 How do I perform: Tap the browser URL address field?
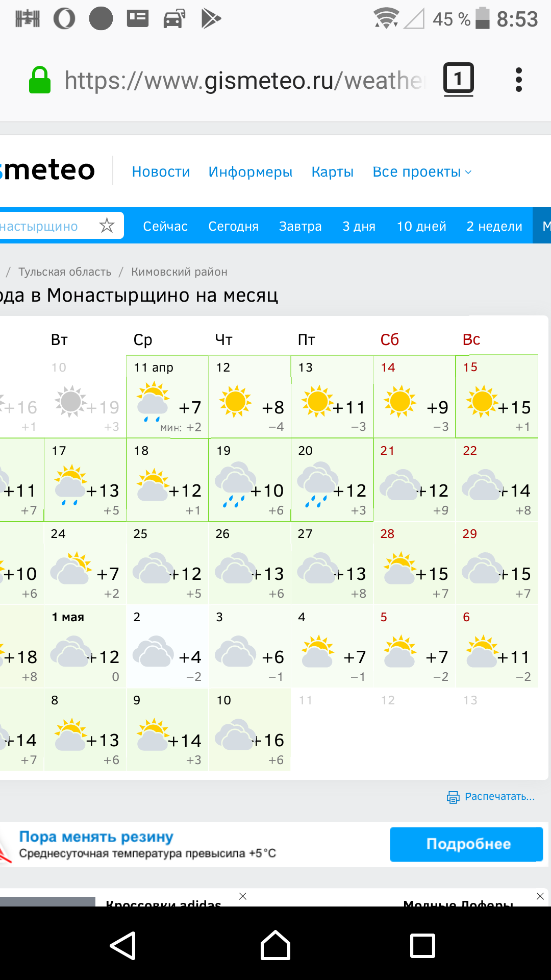pyautogui.click(x=245, y=80)
